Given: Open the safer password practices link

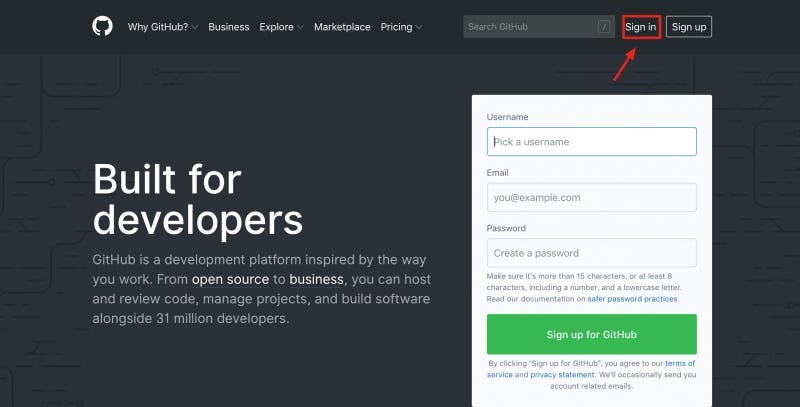Looking at the screenshot, I should tap(633, 299).
